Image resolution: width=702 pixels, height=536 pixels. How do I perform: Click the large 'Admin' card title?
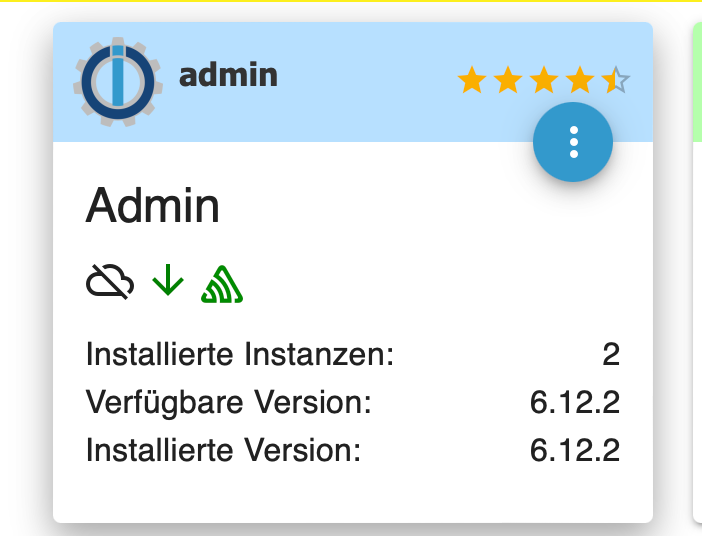152,207
